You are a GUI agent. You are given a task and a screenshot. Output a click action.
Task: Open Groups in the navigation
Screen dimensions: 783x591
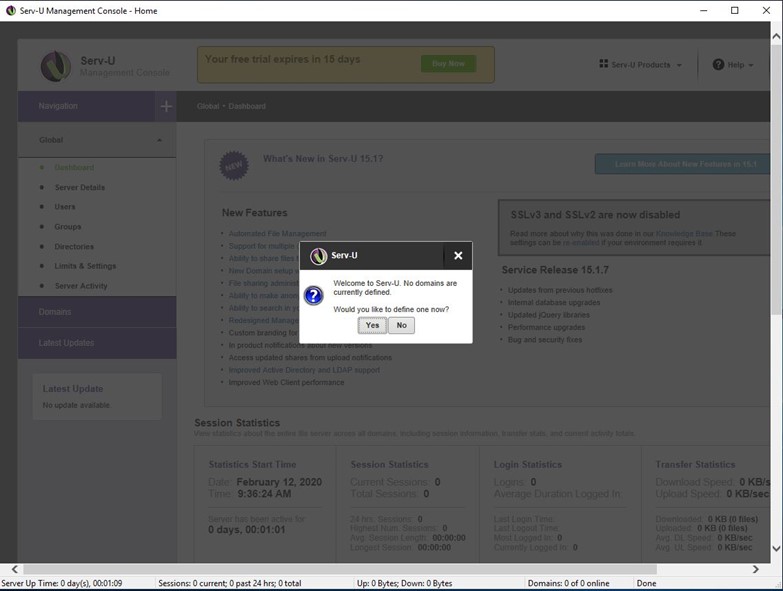68,227
